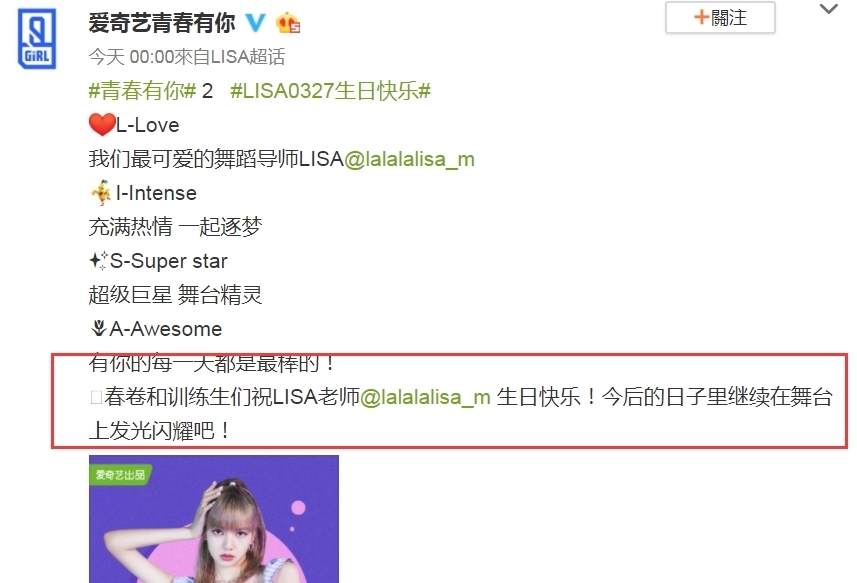Click the dancing figure emoji before I-Intense
Viewport: 857px width, 583px height.
tap(102, 192)
